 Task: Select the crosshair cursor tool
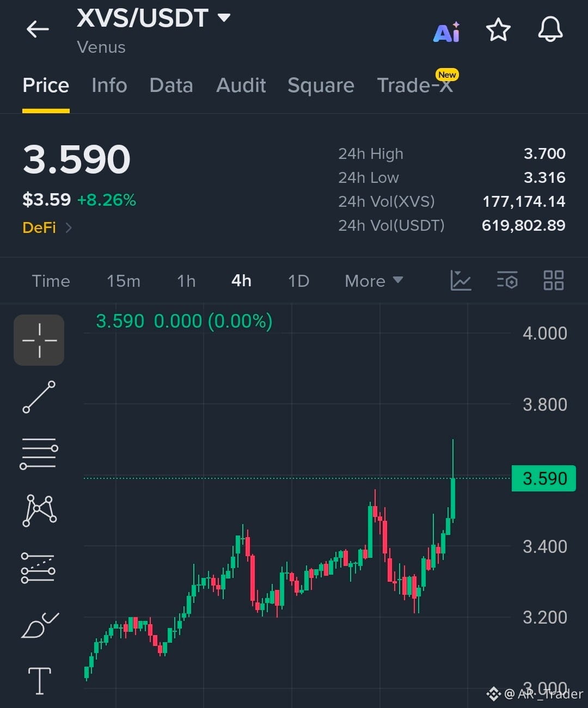click(39, 340)
